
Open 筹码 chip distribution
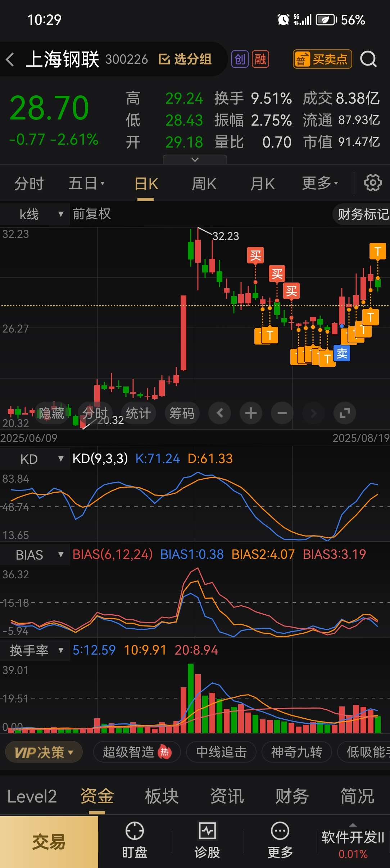tap(182, 413)
